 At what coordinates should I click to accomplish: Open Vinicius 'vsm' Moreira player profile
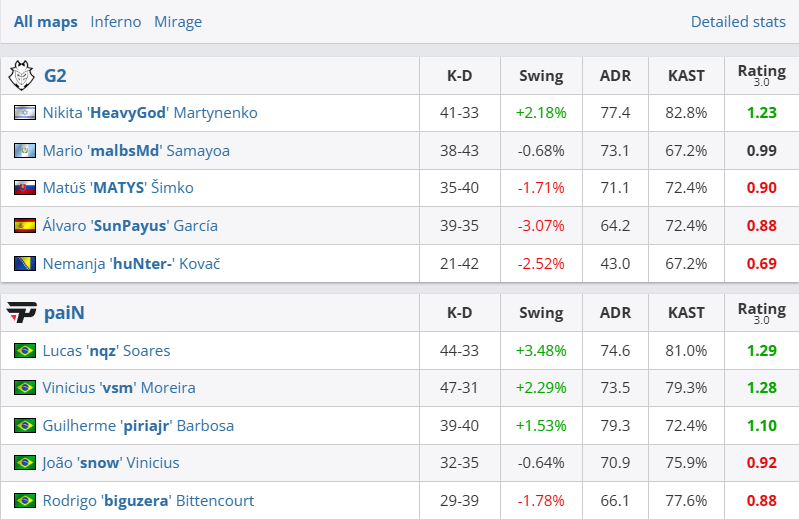tap(119, 388)
